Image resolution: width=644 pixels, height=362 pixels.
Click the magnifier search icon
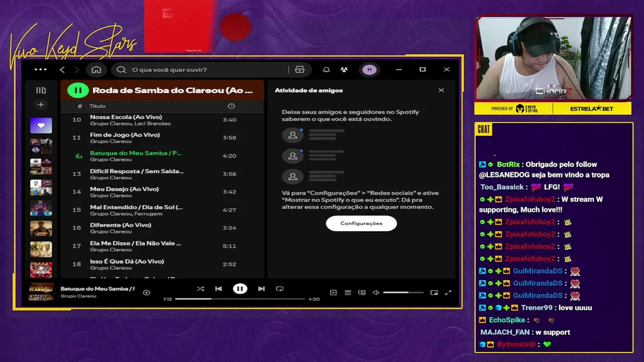(x=121, y=69)
